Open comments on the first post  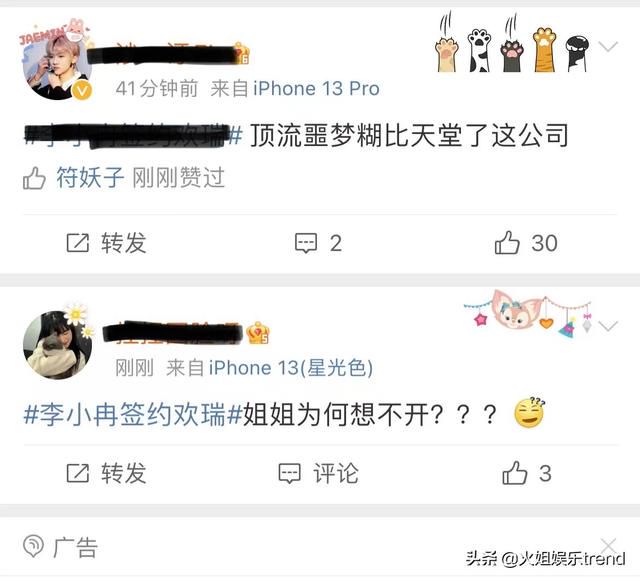click(x=318, y=243)
